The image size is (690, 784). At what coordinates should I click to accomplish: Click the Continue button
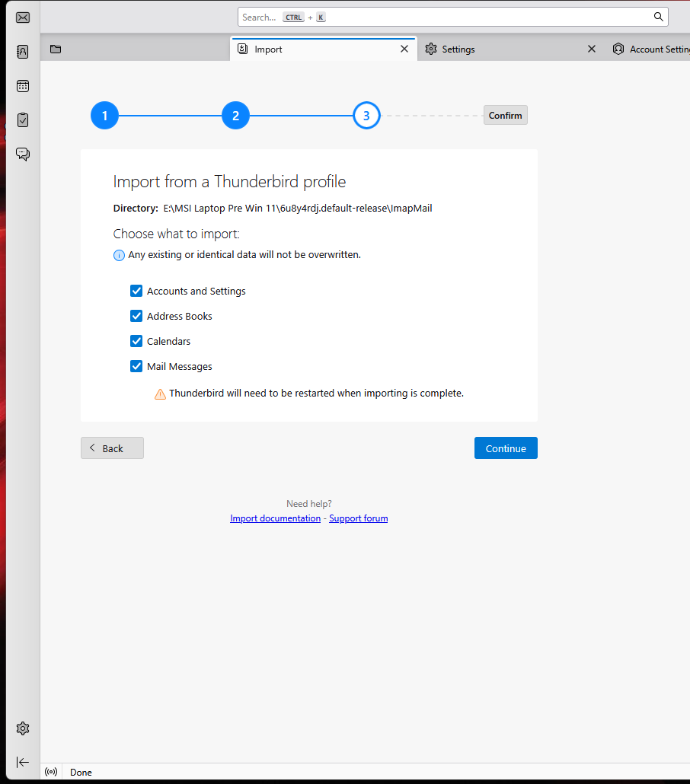506,448
